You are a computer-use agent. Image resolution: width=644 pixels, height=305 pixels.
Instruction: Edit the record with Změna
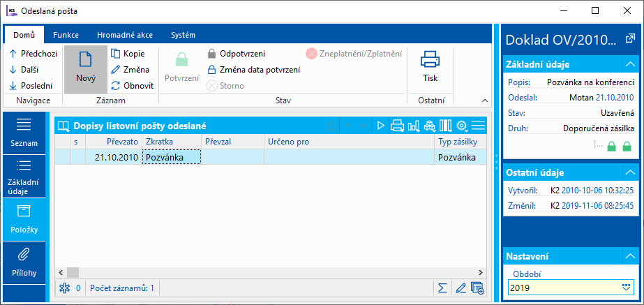coord(130,70)
